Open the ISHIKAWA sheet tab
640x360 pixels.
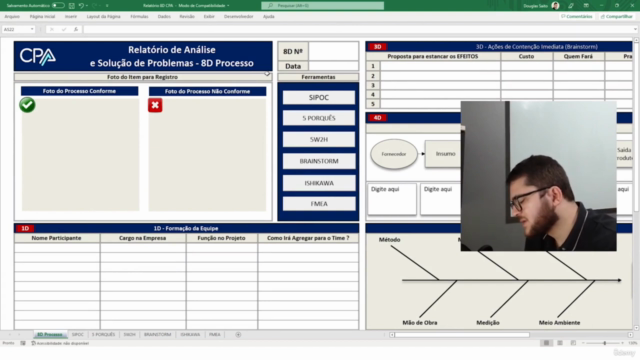(x=190, y=335)
